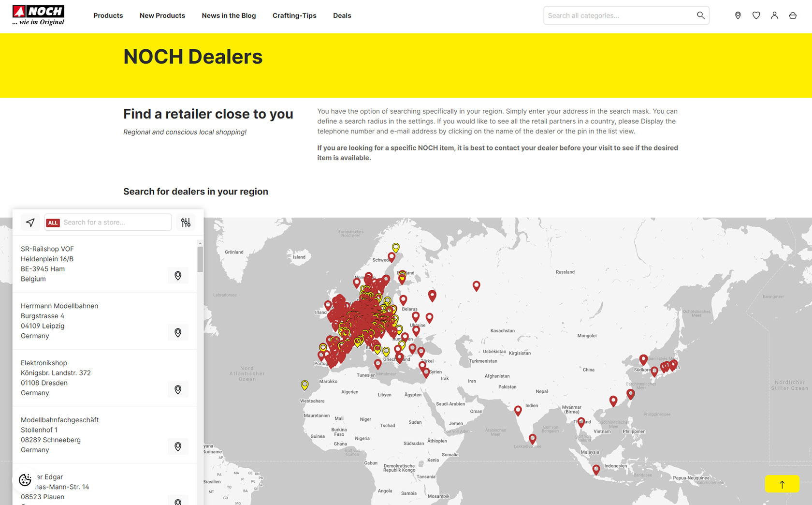Open Crafting-Tips menu
Image resolution: width=812 pixels, height=505 pixels.
[x=294, y=15]
